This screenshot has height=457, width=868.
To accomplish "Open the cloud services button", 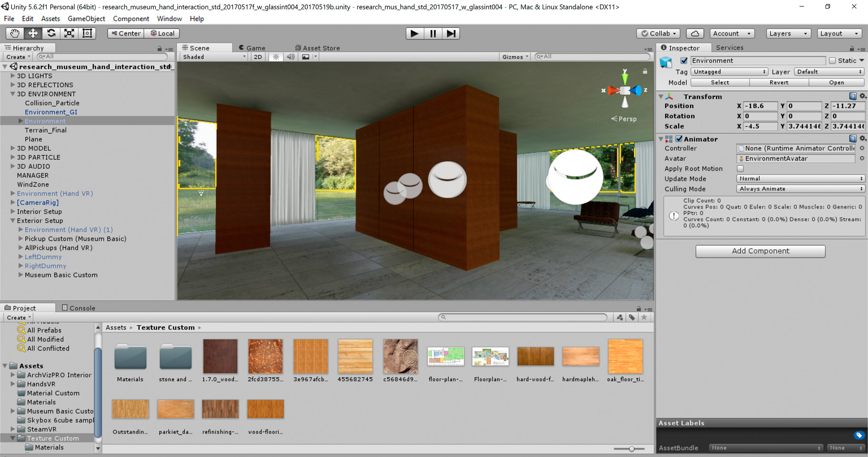I will (x=695, y=33).
